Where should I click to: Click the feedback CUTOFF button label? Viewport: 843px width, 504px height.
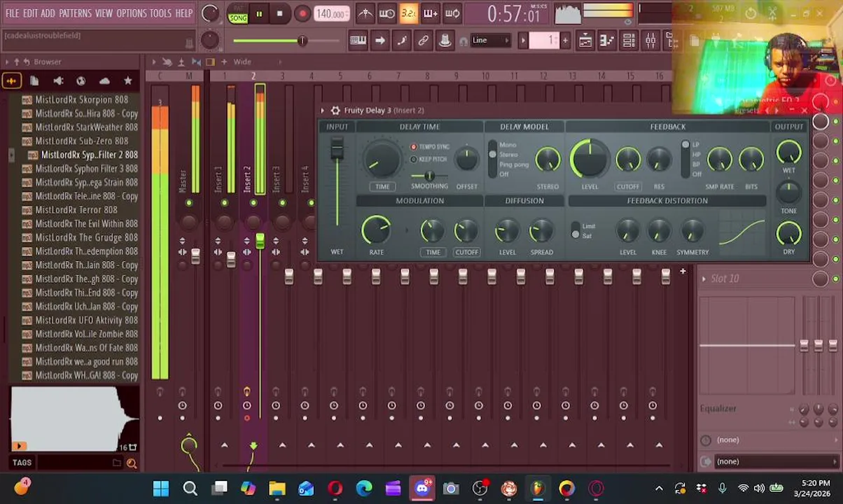(x=628, y=187)
